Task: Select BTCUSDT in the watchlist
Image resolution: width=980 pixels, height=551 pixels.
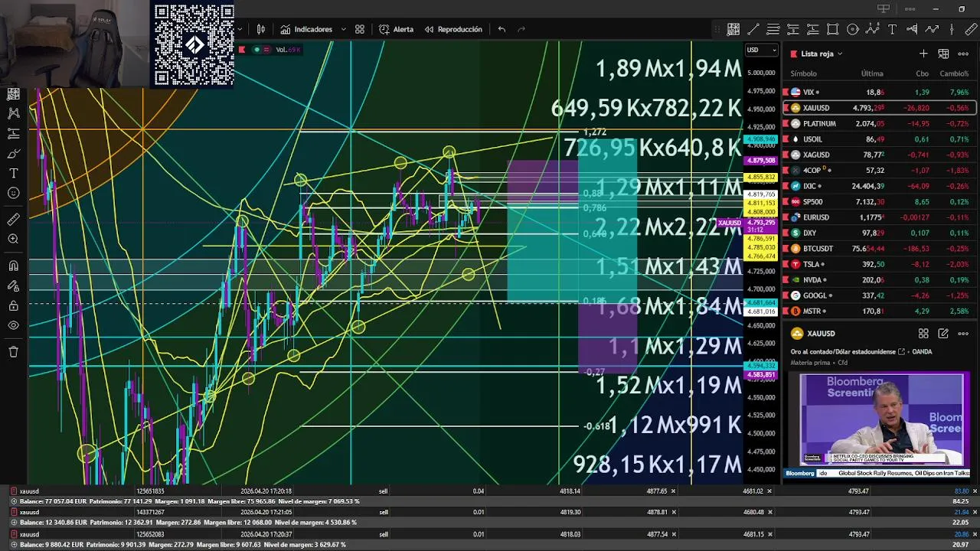Action: coord(879,249)
